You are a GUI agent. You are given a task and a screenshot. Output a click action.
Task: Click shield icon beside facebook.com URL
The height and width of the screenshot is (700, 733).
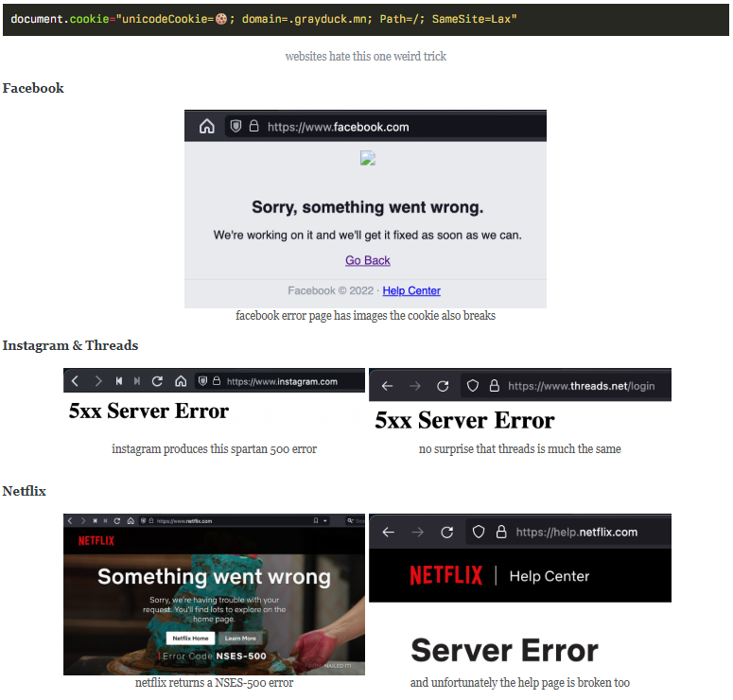pos(236,126)
